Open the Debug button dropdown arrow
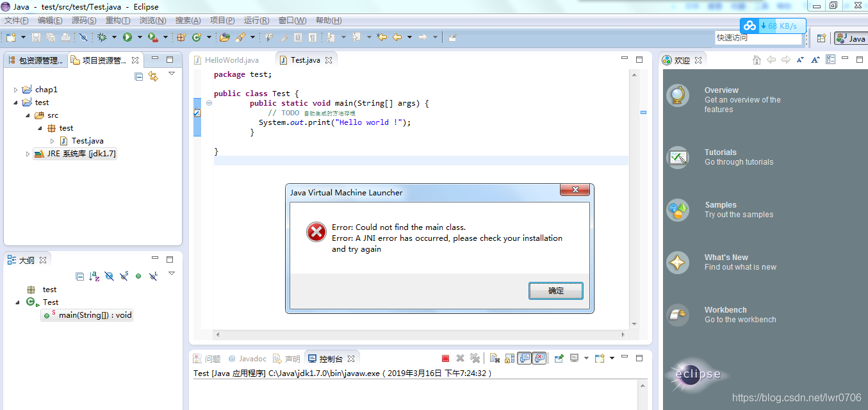This screenshot has width=868, height=410. click(113, 38)
